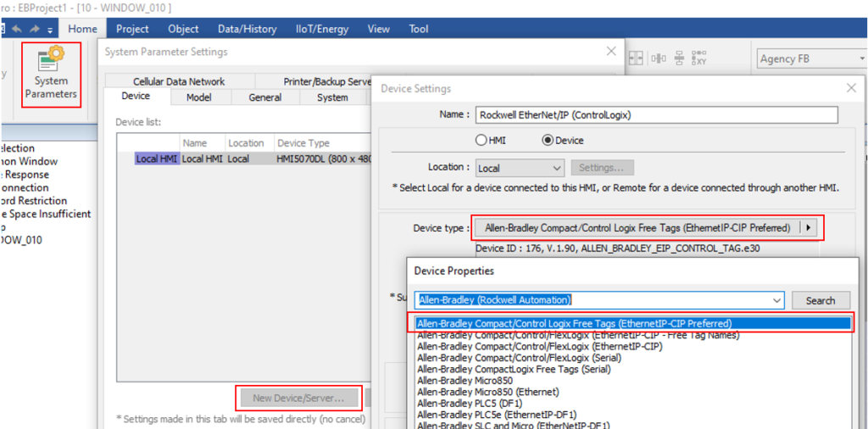Click the arrow beside Device type button
This screenshot has width=868, height=429.
pos(810,227)
